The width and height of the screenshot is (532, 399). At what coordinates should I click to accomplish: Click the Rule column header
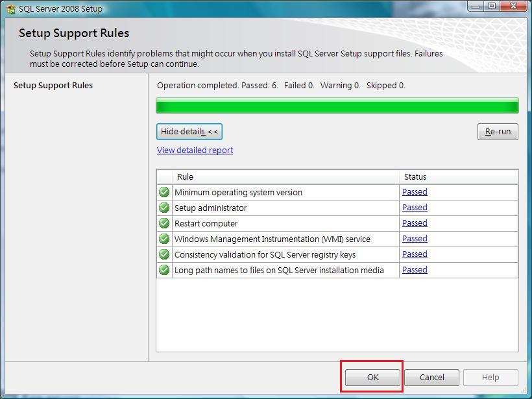pos(285,176)
